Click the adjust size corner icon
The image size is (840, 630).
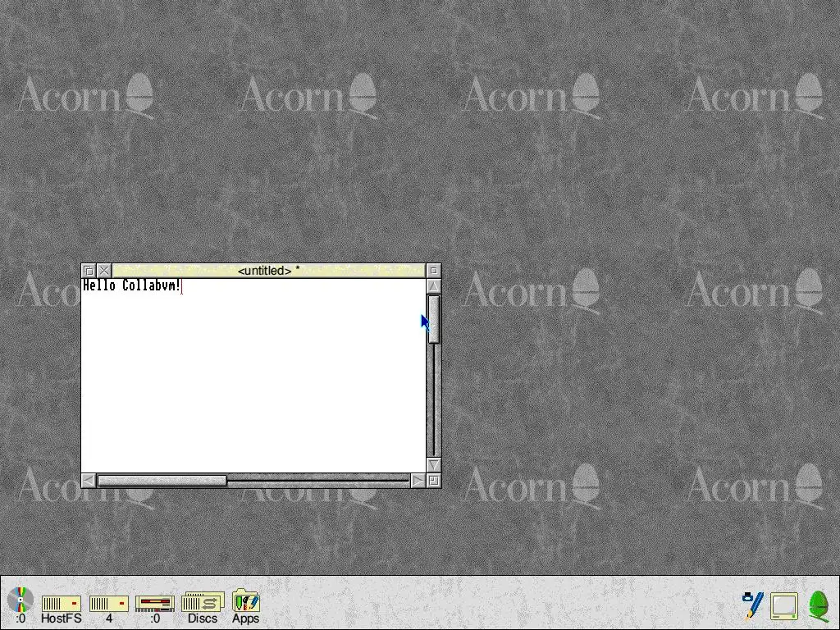point(433,481)
